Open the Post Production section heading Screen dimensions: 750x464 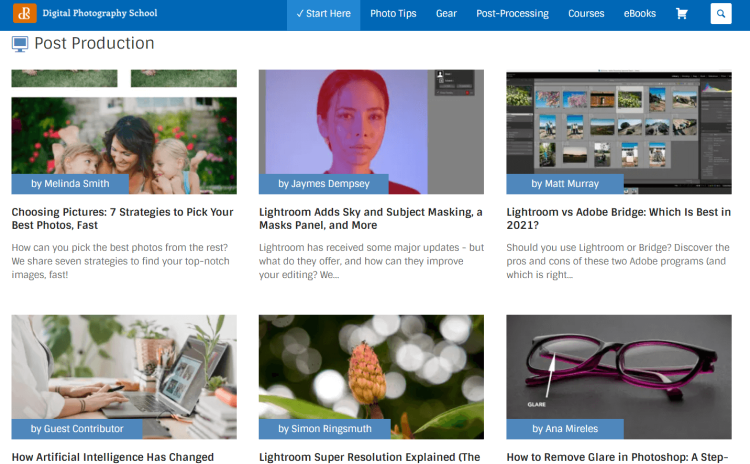pyautogui.click(x=94, y=43)
